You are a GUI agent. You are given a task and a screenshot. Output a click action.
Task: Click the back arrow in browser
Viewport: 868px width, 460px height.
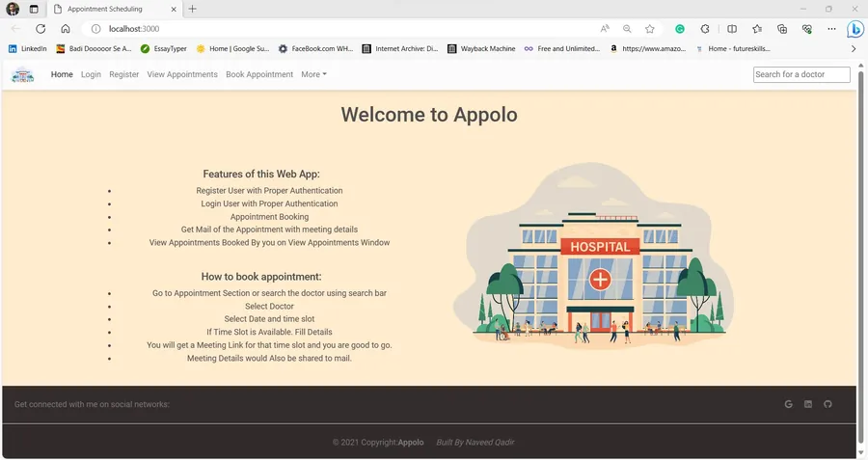click(x=15, y=29)
